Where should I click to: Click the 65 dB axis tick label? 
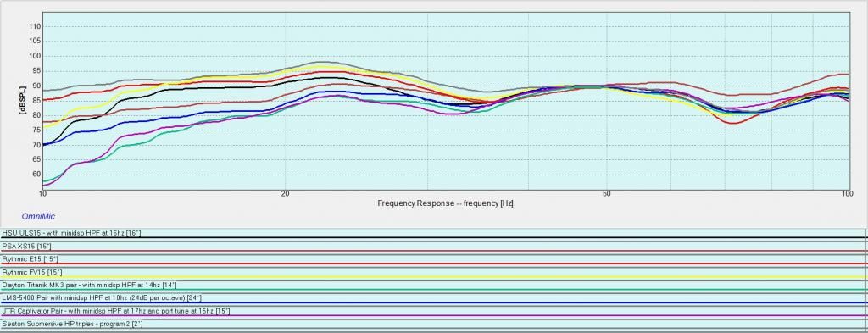point(36,159)
